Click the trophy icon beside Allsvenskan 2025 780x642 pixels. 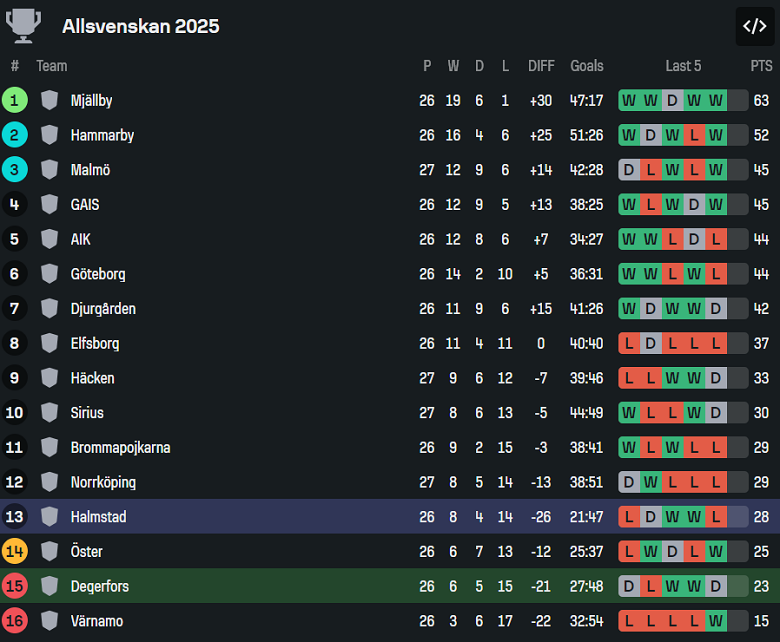click(24, 26)
